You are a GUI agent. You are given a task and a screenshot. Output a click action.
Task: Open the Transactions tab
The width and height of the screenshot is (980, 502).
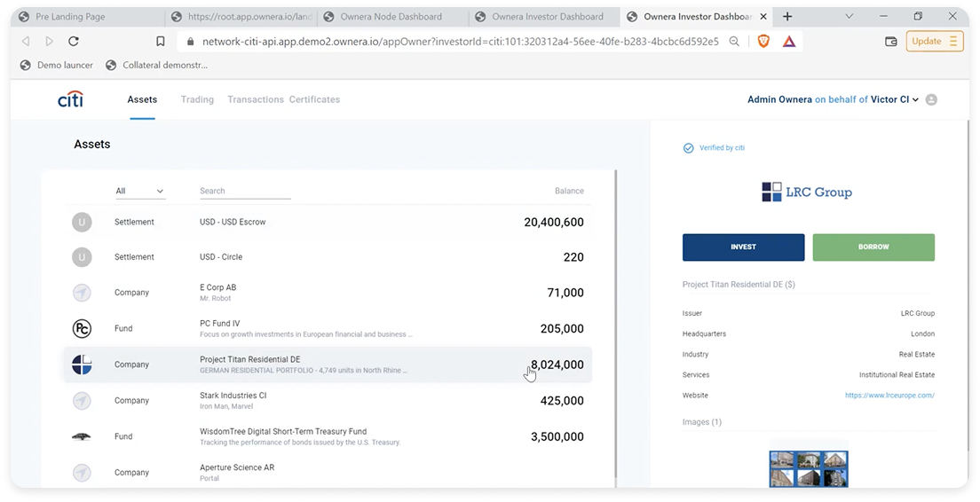click(255, 99)
